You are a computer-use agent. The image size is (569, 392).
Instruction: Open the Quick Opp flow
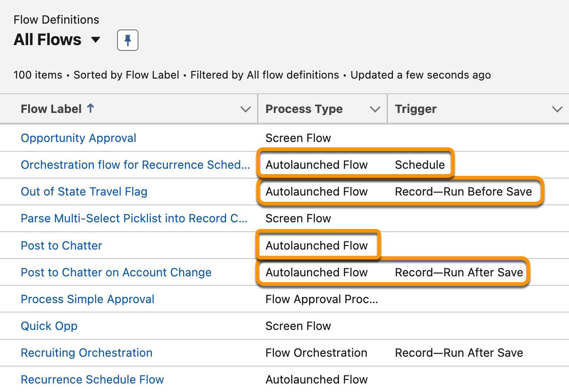coord(49,326)
